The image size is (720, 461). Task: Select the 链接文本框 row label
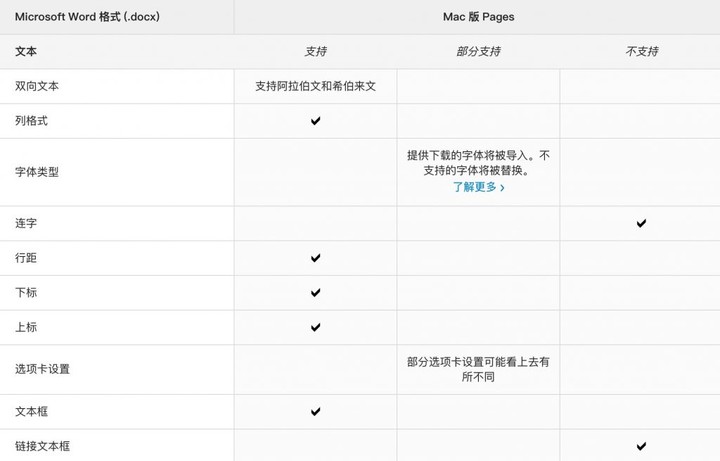click(42, 446)
